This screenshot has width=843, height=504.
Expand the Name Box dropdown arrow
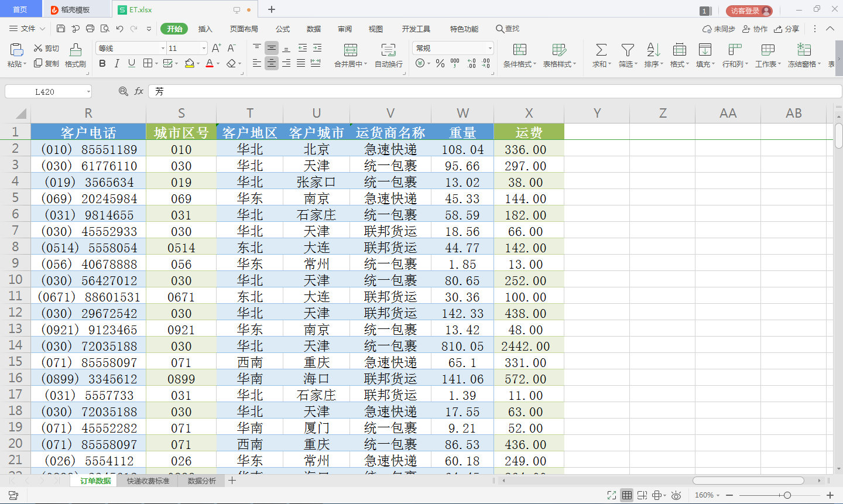pos(88,91)
